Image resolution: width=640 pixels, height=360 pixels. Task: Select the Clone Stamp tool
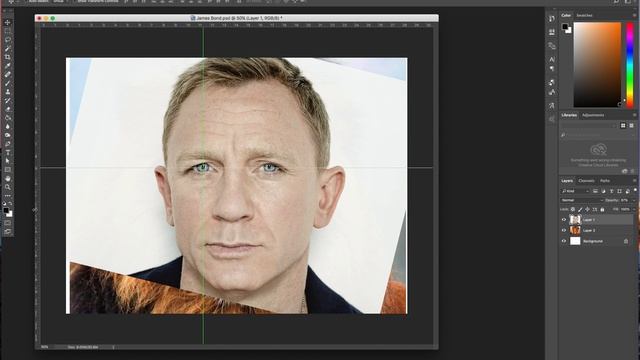8,92
